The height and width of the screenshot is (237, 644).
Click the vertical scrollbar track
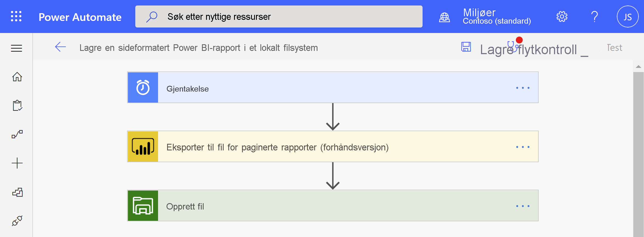pos(639,154)
